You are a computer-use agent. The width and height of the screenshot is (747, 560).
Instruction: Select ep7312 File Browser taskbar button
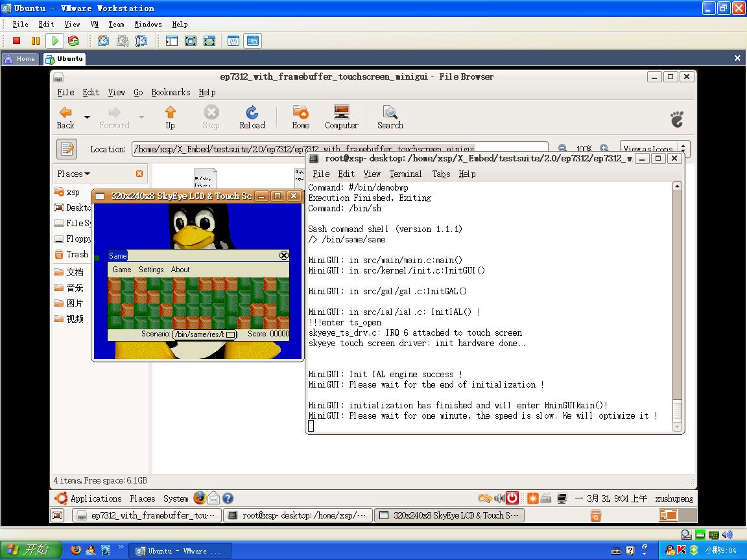tap(147, 515)
